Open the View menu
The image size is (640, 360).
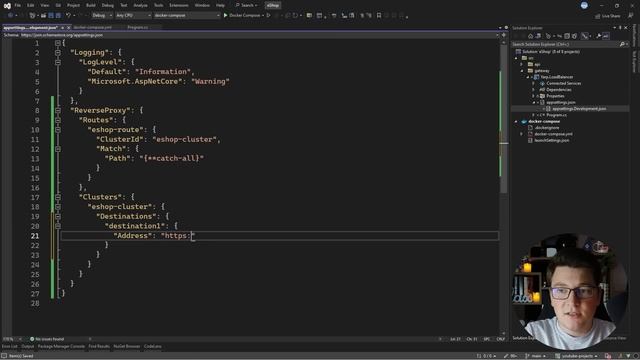point(44,5)
